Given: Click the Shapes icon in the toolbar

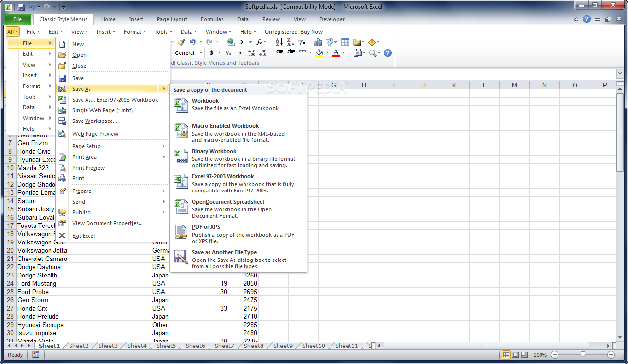Looking at the screenshot, I should (x=329, y=42).
